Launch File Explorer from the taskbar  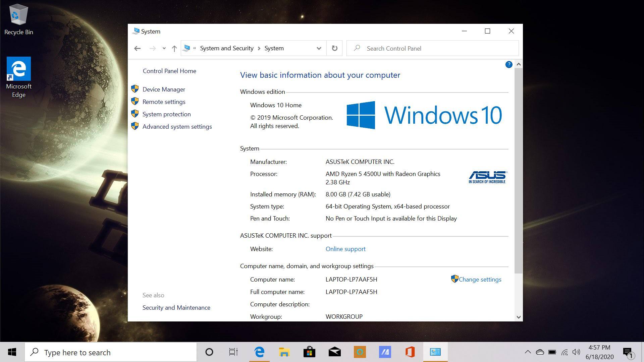284,352
